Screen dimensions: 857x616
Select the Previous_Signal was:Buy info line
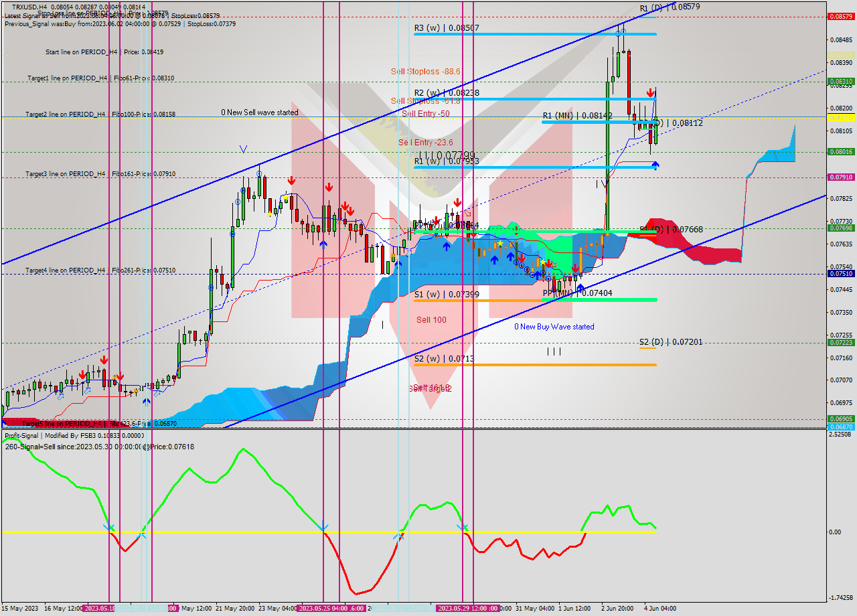pos(120,23)
